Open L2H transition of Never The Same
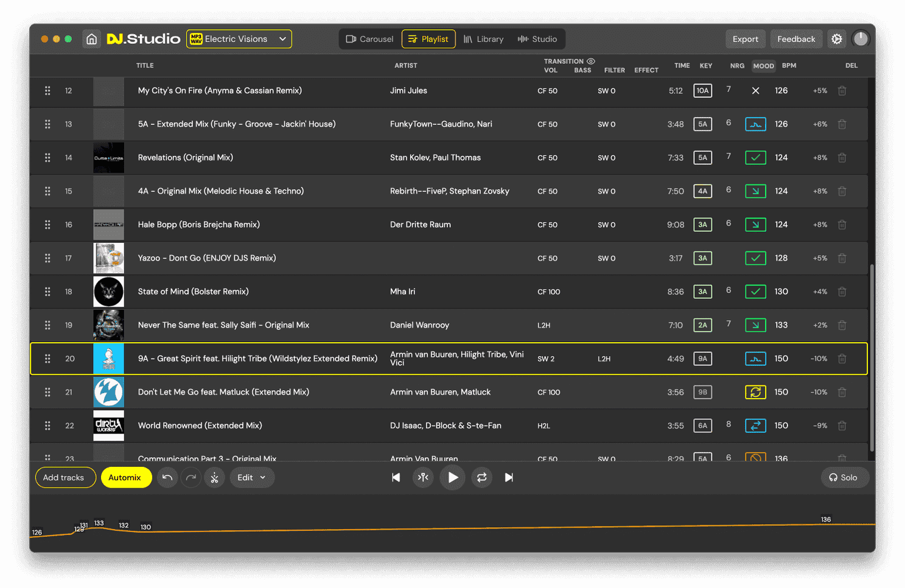This screenshot has width=905, height=588. (543, 325)
